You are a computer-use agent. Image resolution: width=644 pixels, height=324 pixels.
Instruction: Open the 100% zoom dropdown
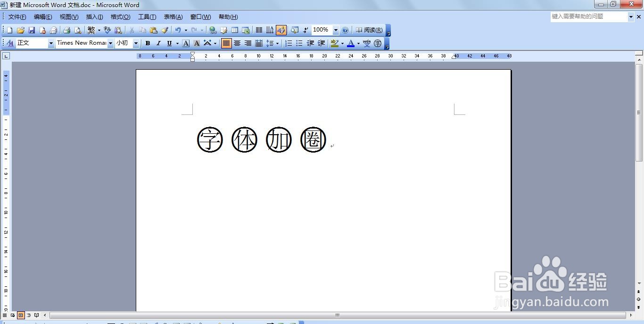(x=336, y=30)
